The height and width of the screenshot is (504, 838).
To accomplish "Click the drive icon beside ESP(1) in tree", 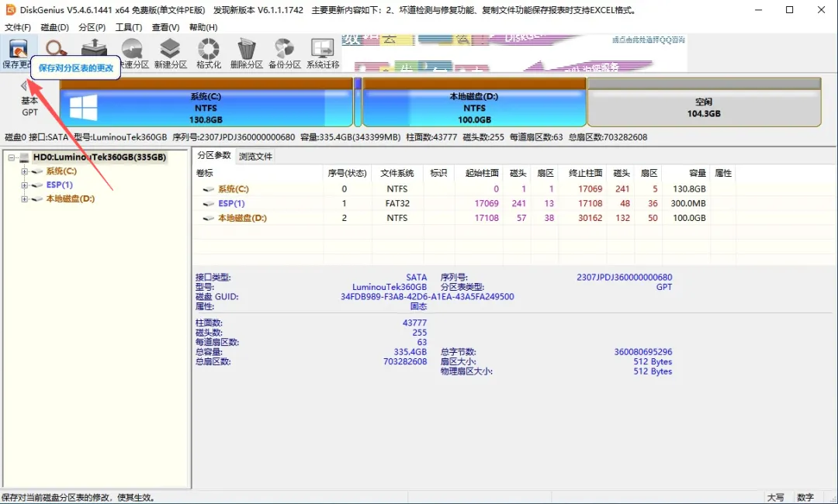I will (37, 185).
